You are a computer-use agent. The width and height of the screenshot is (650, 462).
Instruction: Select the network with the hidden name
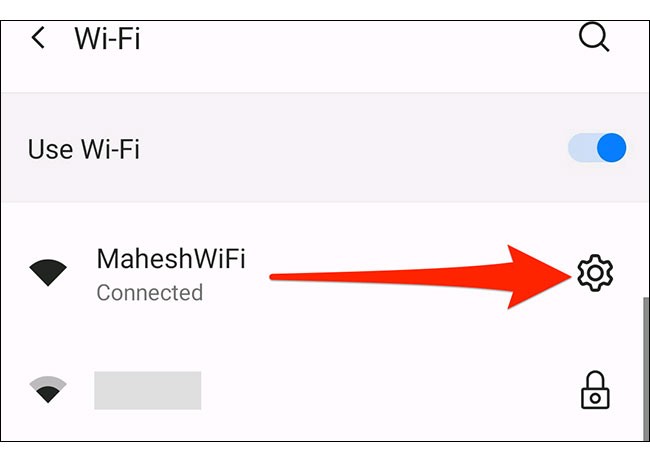pyautogui.click(x=148, y=390)
